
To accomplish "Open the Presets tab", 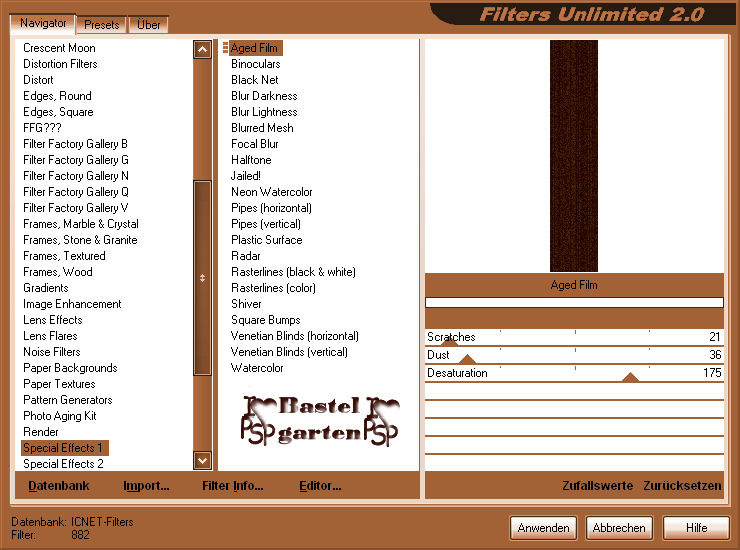I will click(101, 25).
